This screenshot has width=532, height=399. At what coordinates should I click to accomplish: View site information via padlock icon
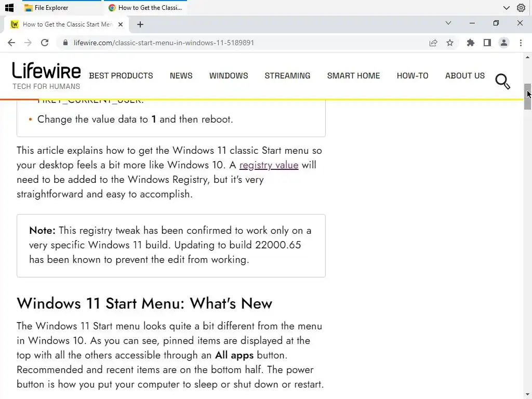point(65,43)
